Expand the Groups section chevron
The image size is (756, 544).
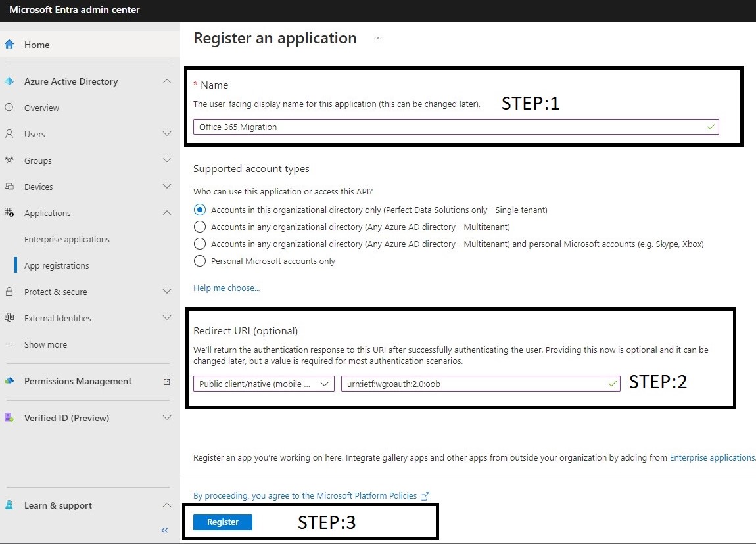click(x=167, y=160)
